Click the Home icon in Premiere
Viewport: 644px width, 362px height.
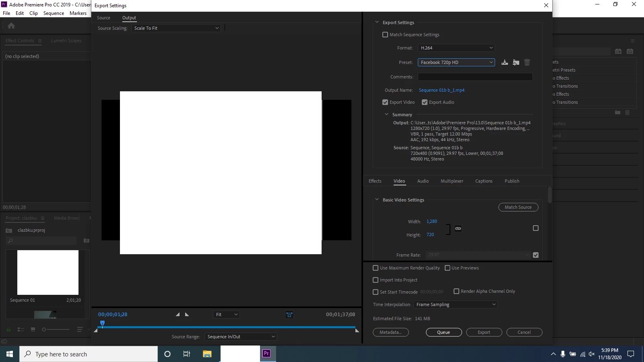pos(11,26)
